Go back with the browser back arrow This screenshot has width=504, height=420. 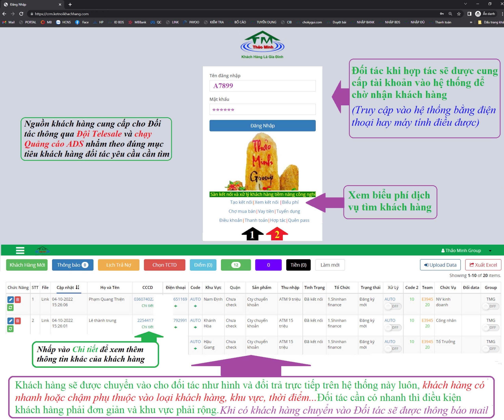(x=4, y=14)
